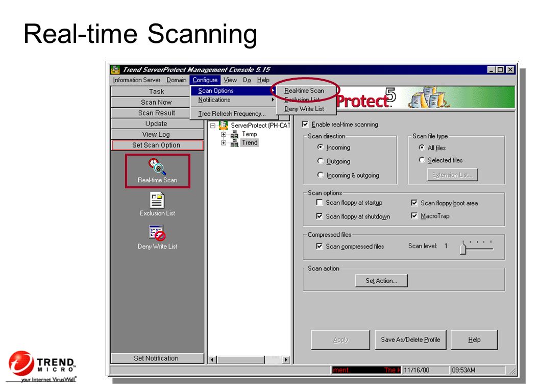
Task: Enable Scan floppy at startup
Action: point(320,203)
